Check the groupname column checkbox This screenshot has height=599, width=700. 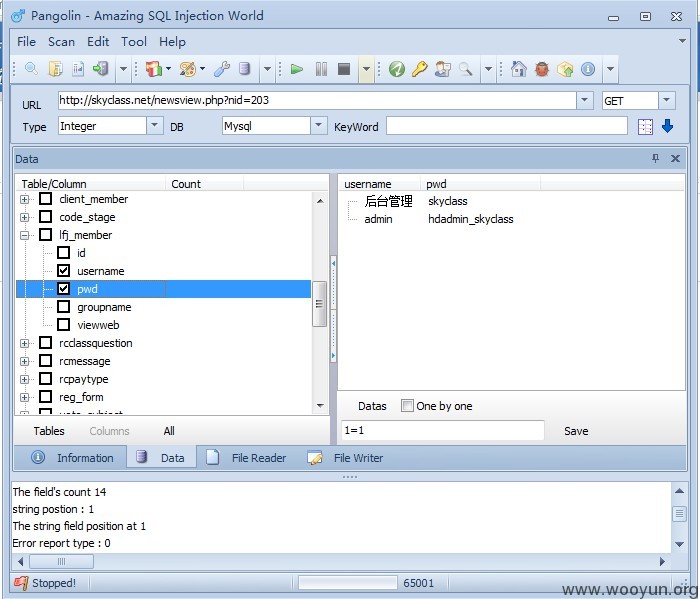click(63, 307)
